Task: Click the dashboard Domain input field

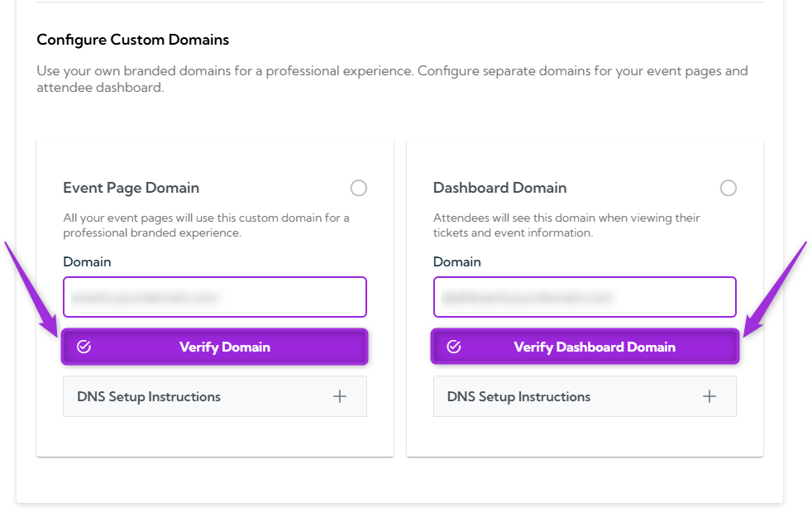Action: pyautogui.click(x=585, y=297)
